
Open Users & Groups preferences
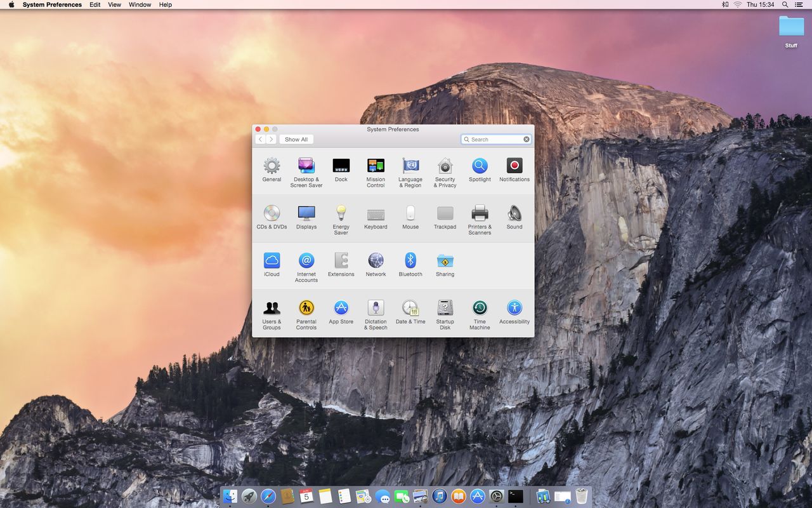[x=272, y=315]
